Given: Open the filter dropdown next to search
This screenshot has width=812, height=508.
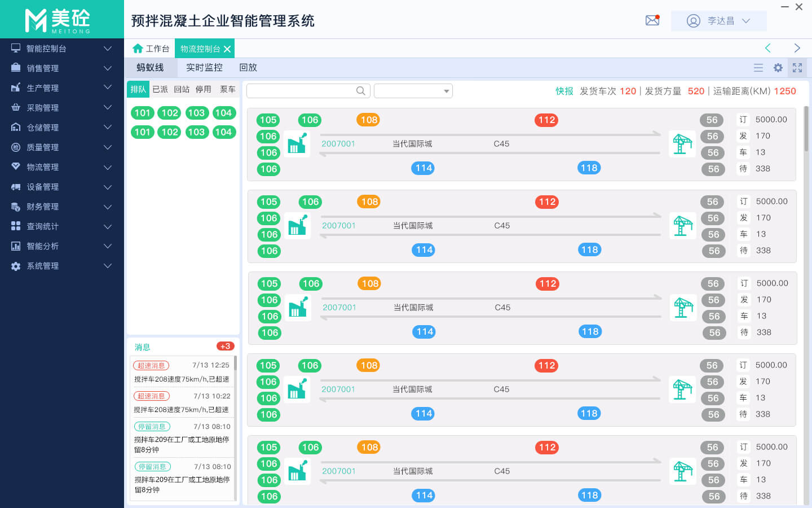Looking at the screenshot, I should tap(413, 91).
